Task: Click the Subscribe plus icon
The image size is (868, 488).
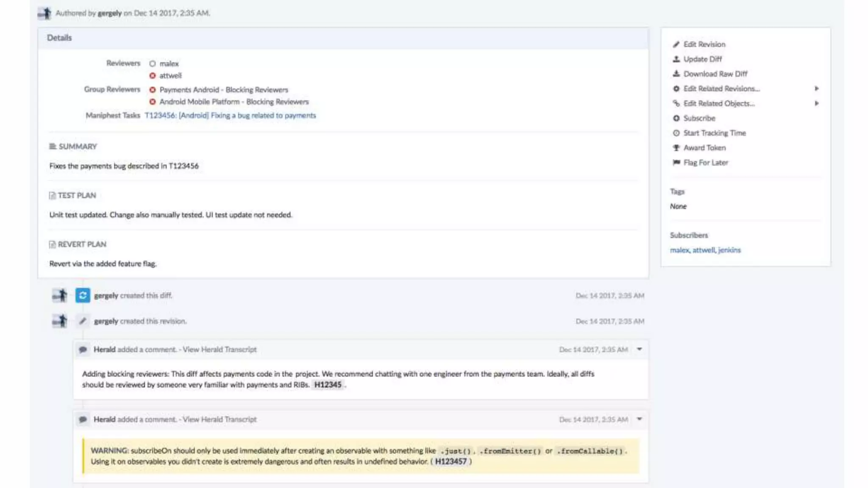Action: point(676,118)
